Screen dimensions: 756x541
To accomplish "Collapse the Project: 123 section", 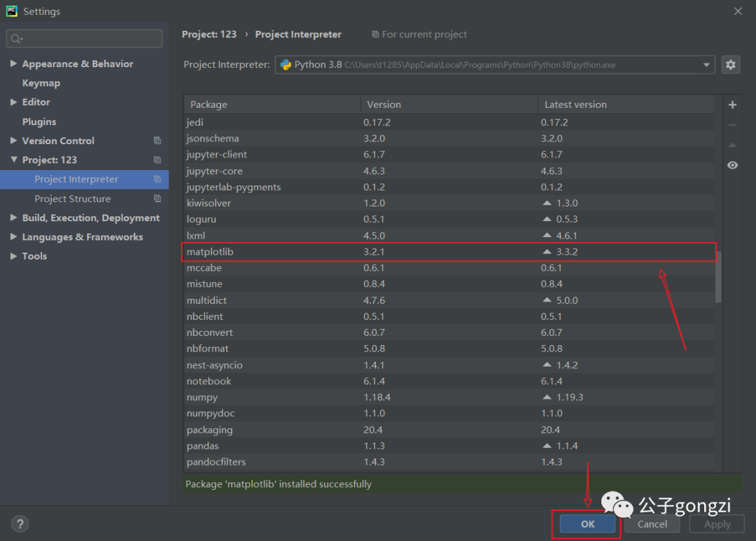I will coord(13,160).
